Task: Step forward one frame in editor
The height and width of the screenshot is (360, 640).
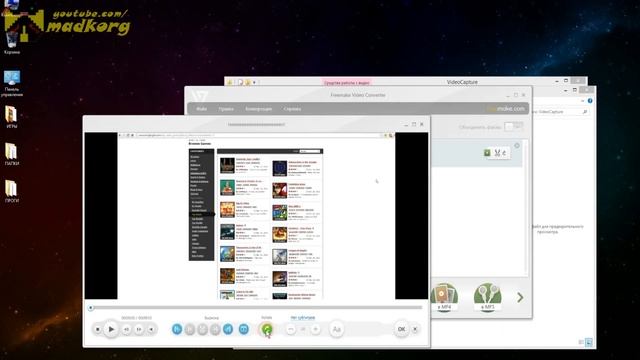Action: (139, 329)
